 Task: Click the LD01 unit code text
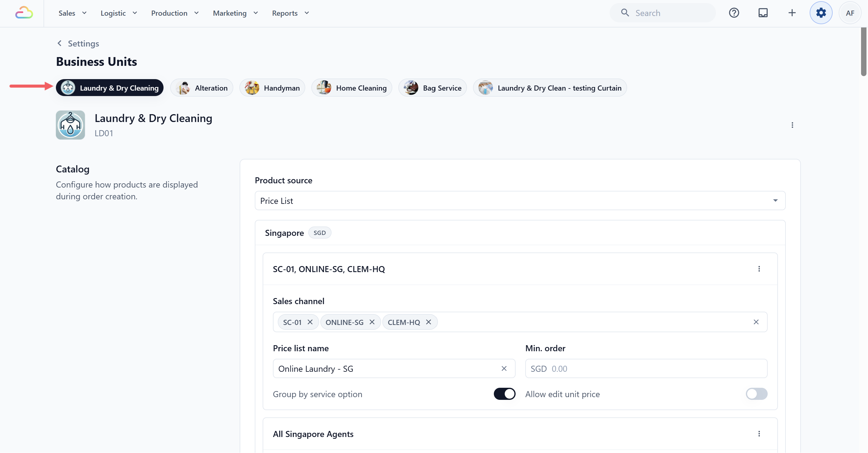click(104, 133)
